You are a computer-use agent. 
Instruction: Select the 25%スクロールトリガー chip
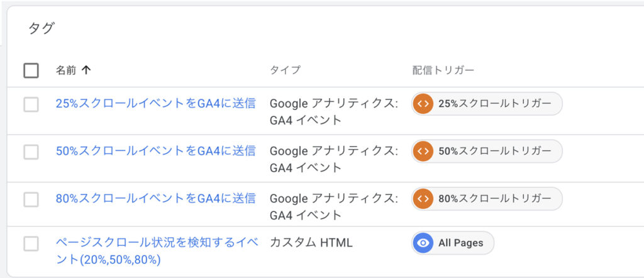click(x=487, y=104)
